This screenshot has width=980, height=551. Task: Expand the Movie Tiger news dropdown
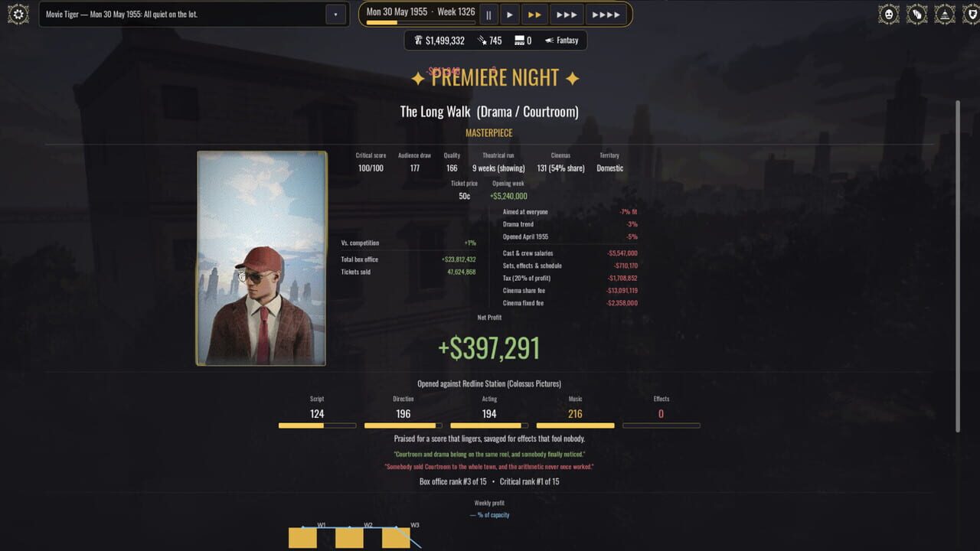coord(335,15)
